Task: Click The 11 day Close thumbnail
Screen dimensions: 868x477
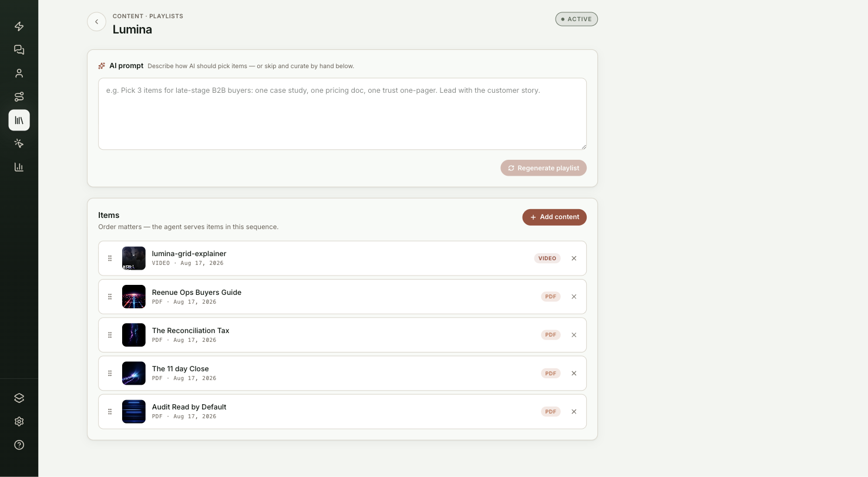Action: pyautogui.click(x=134, y=374)
